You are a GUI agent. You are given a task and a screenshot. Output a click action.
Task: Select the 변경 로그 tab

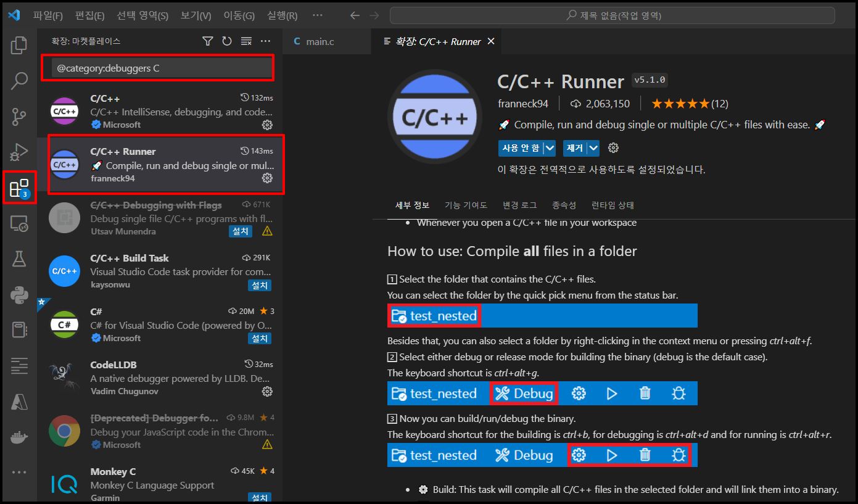(x=520, y=205)
